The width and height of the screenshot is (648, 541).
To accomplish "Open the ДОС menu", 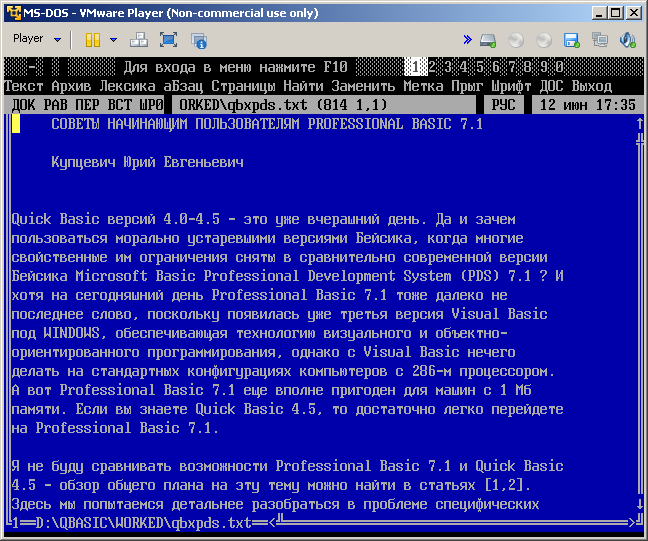I will 551,86.
